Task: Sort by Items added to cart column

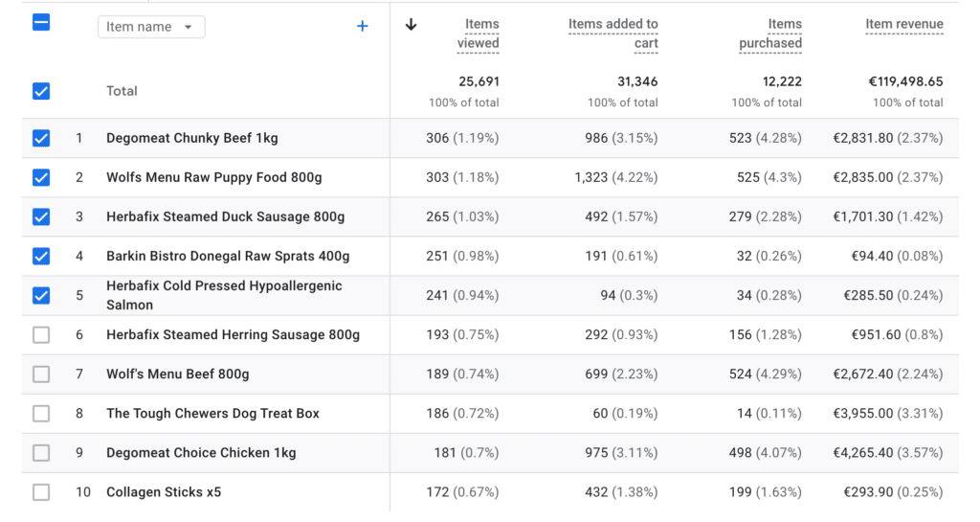Action: click(x=613, y=34)
